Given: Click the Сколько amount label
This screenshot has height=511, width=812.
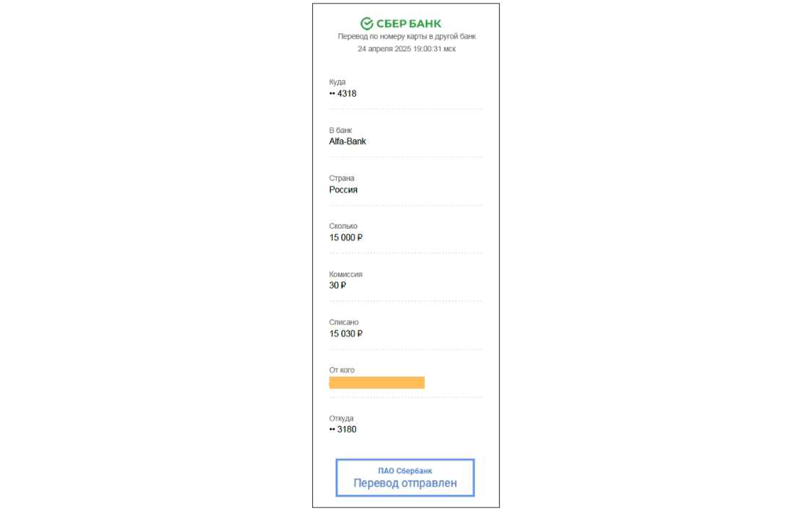Looking at the screenshot, I should [x=343, y=226].
